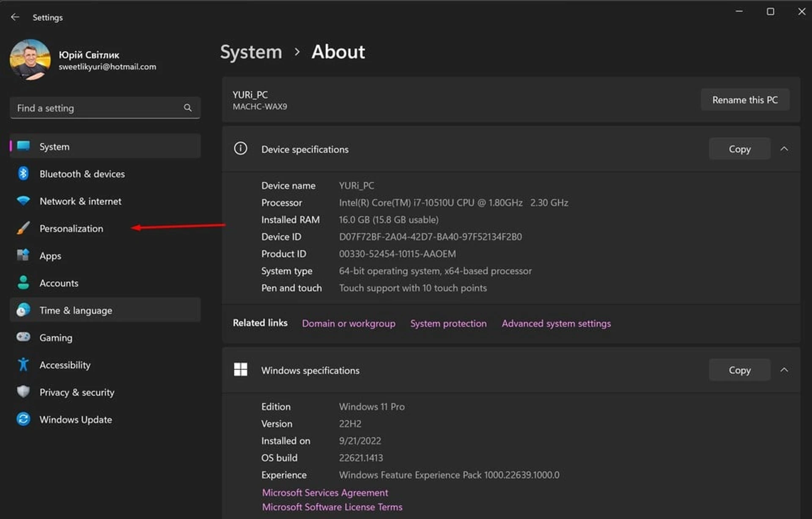
Task: Click the email sweetlikyuri@hotmail.com
Action: tap(107, 67)
